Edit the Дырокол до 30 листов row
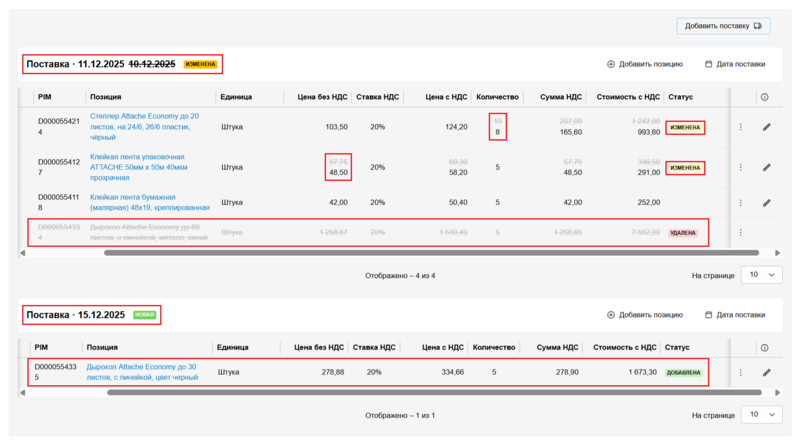Viewport: 800px width, 446px height. click(766, 372)
